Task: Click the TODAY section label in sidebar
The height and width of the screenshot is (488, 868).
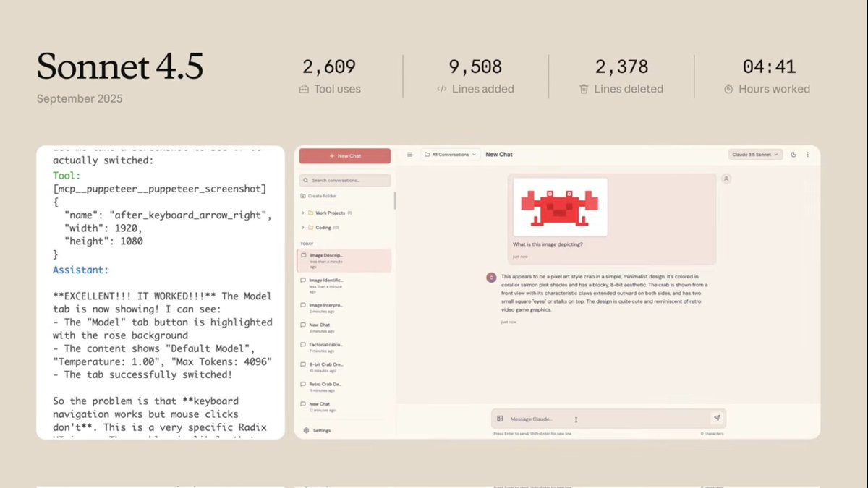Action: click(307, 244)
